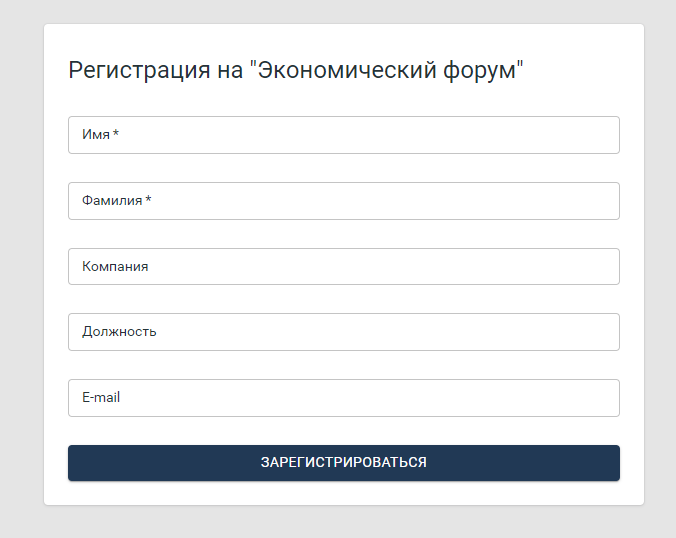This screenshot has width=676, height=538.
Task: Click the gray page background outside form
Action: 20,270
